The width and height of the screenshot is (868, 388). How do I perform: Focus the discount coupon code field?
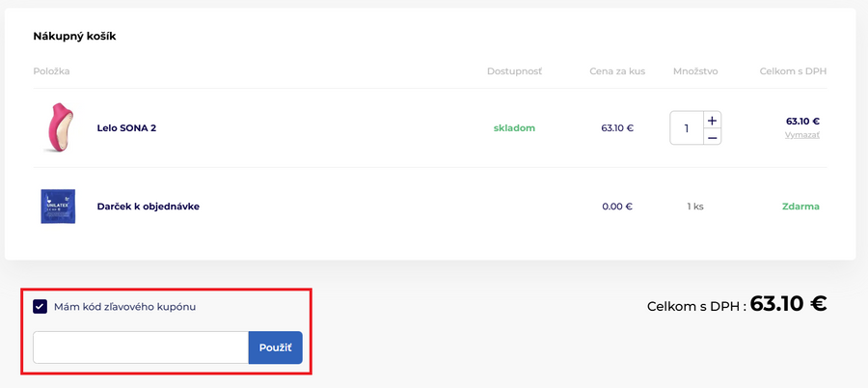click(141, 347)
